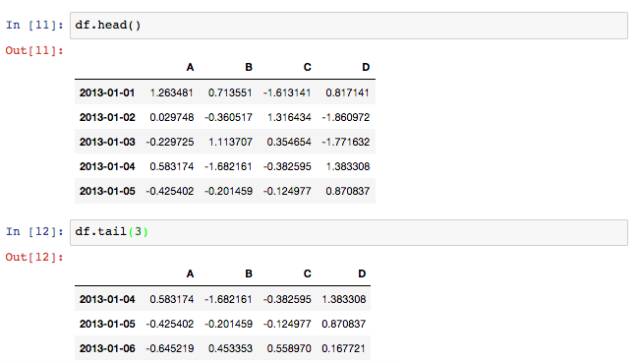Select the In [11] prompt label
640x363 pixels.
pos(35,25)
